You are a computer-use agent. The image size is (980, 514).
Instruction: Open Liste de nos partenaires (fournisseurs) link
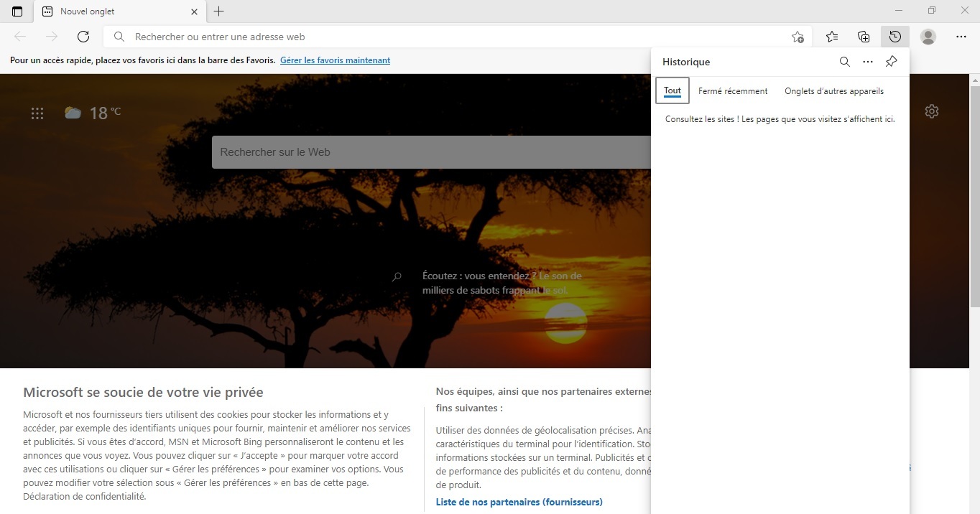coord(519,502)
